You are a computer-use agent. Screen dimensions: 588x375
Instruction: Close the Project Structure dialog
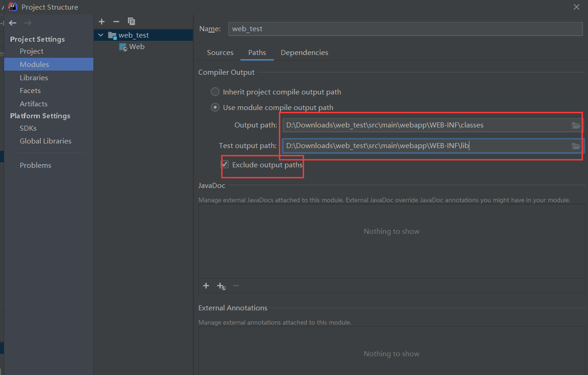click(577, 6)
